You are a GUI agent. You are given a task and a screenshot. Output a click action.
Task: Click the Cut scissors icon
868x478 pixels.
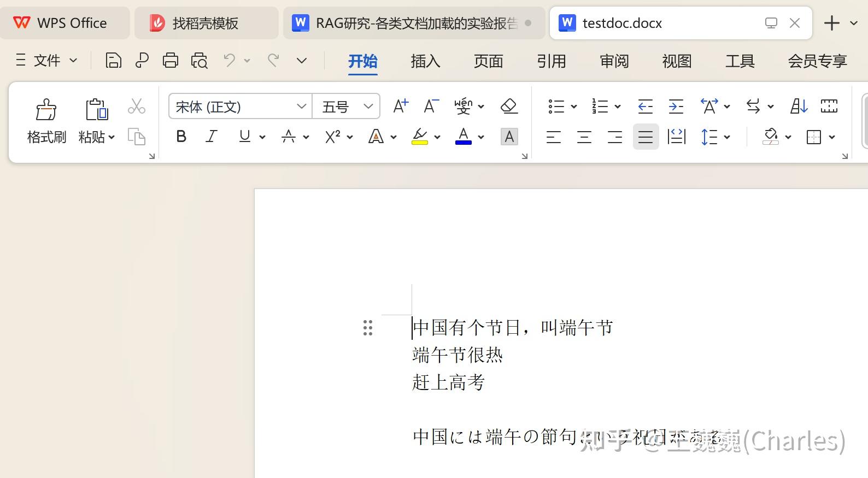(x=137, y=106)
